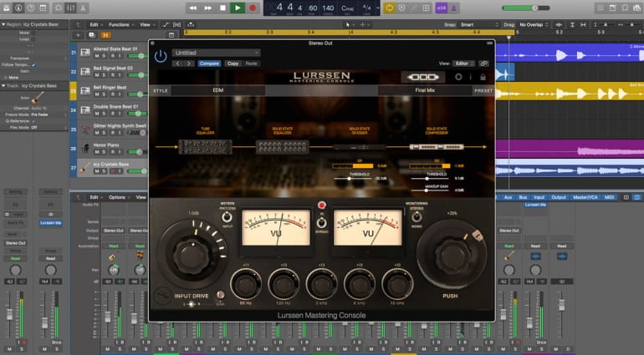This screenshot has width=644, height=355.
Task: Open the EDM style selector
Action: click(x=218, y=90)
